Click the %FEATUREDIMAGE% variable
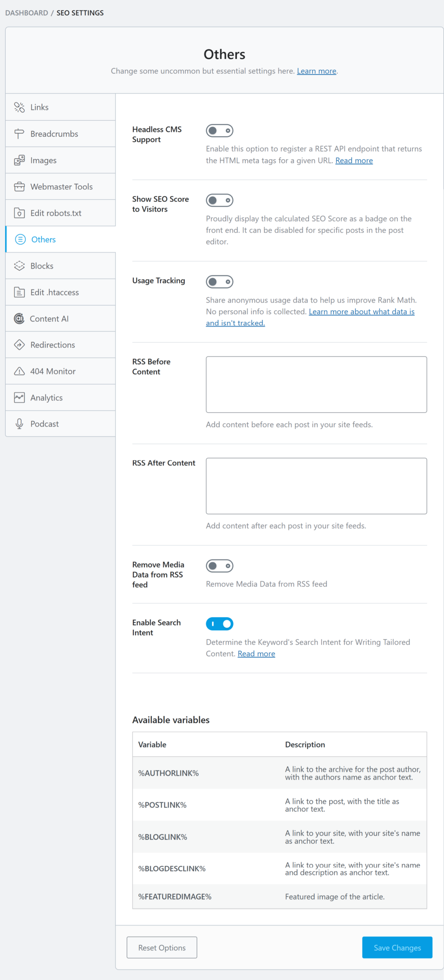Screen dimensions: 444x980 (x=175, y=897)
